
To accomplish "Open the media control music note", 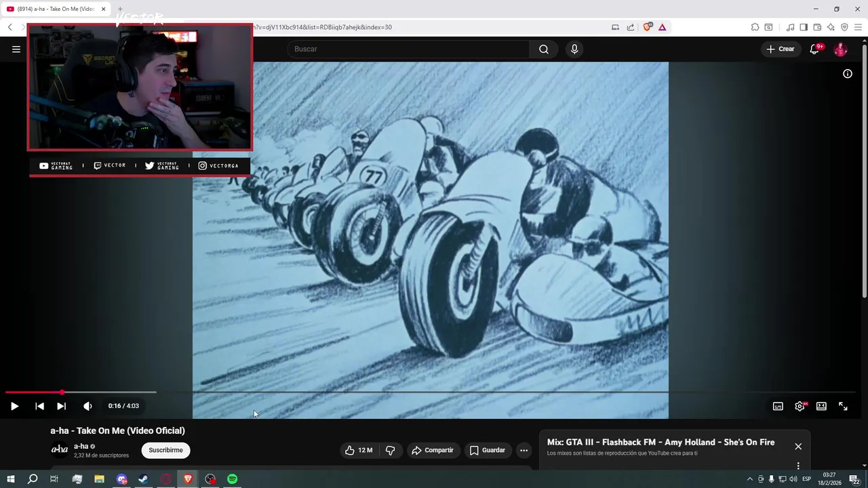I will (x=790, y=27).
